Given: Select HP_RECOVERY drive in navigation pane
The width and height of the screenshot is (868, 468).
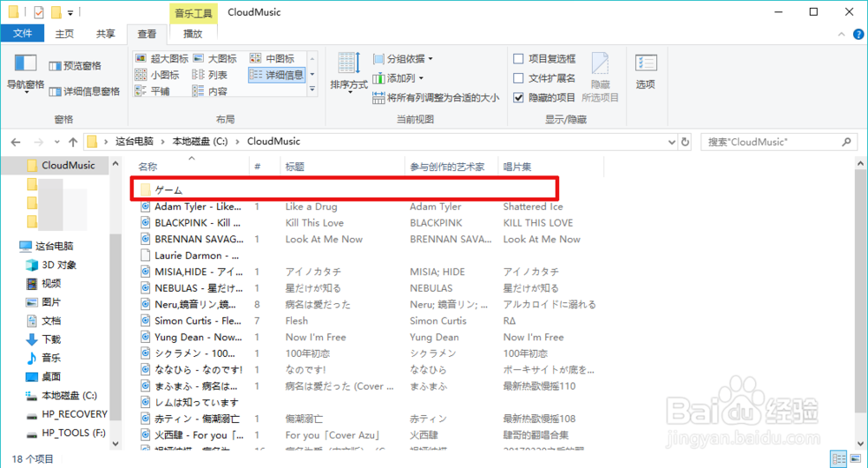Looking at the screenshot, I should click(67, 414).
